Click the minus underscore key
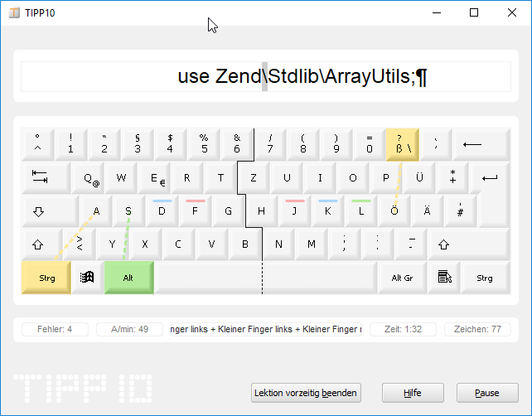This screenshot has width=532, height=416. coord(411,244)
